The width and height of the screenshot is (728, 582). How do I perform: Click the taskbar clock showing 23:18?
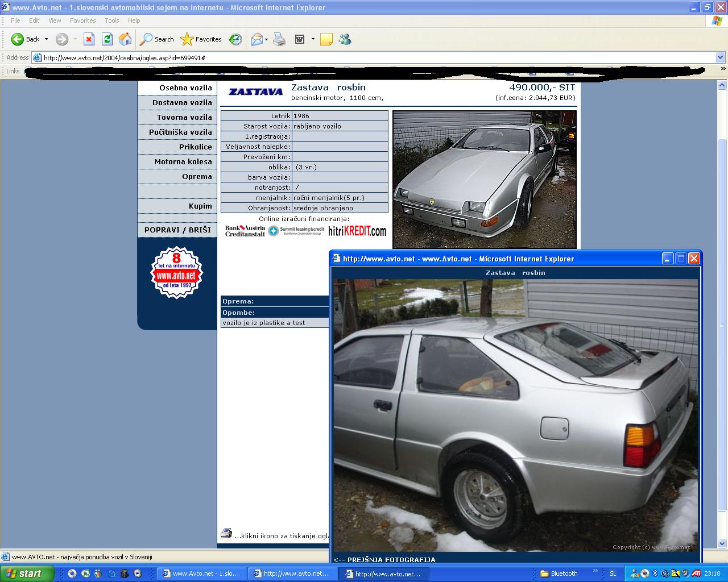click(712, 573)
